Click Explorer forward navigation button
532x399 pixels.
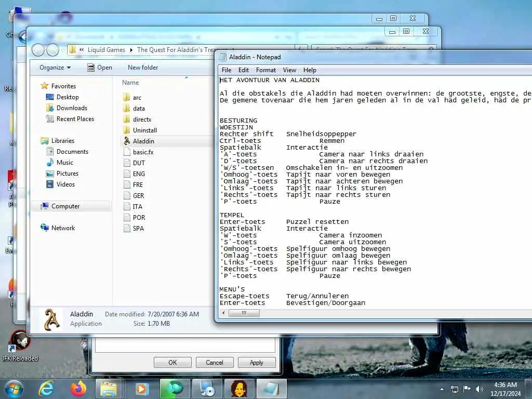[52, 50]
